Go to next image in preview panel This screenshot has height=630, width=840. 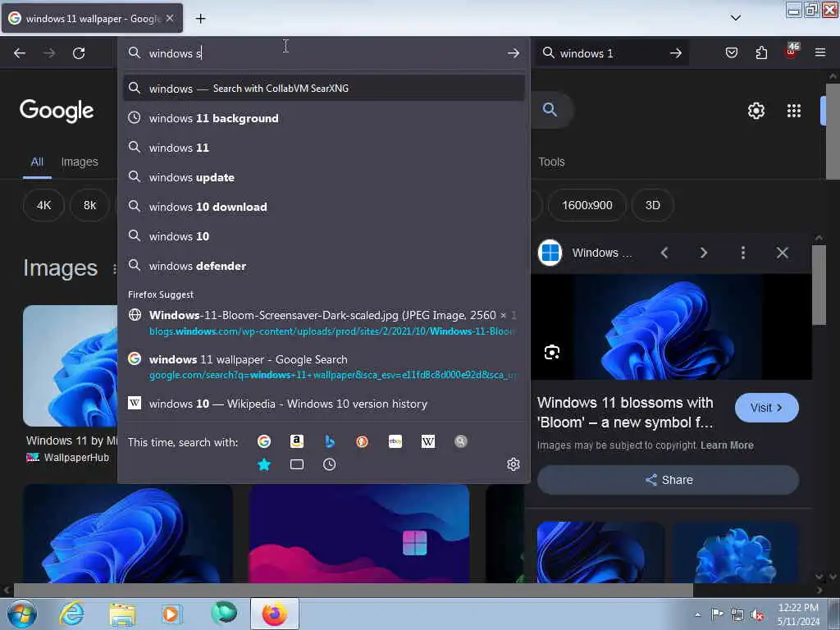point(703,253)
